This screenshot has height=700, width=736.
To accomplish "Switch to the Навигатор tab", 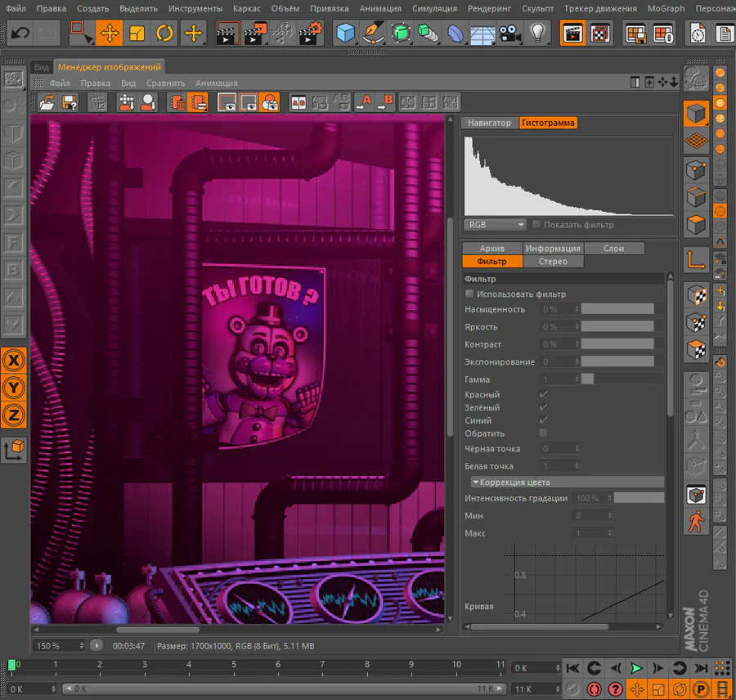I will point(489,123).
